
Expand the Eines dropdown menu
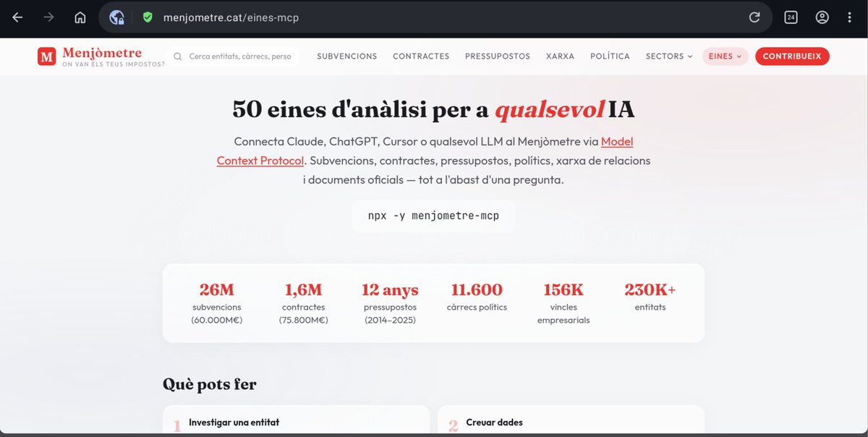[x=726, y=56]
